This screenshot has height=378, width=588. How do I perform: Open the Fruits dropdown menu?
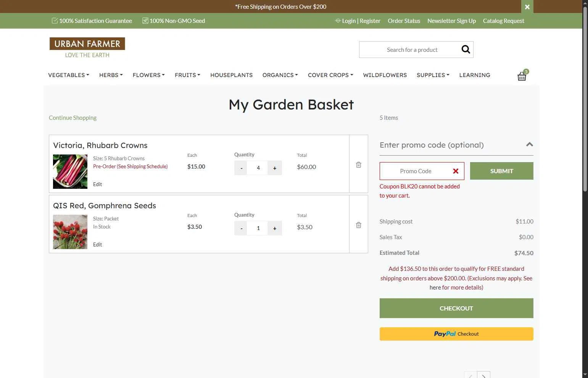pos(187,75)
